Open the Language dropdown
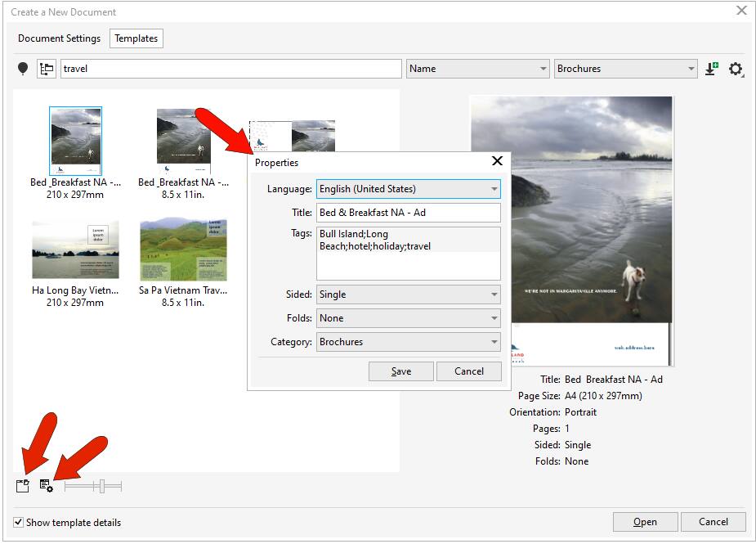Image resolution: width=756 pixels, height=544 pixels. [495, 189]
